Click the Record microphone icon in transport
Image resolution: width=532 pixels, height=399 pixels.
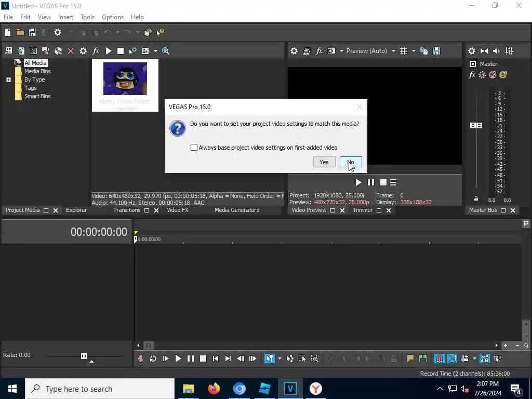click(x=140, y=358)
